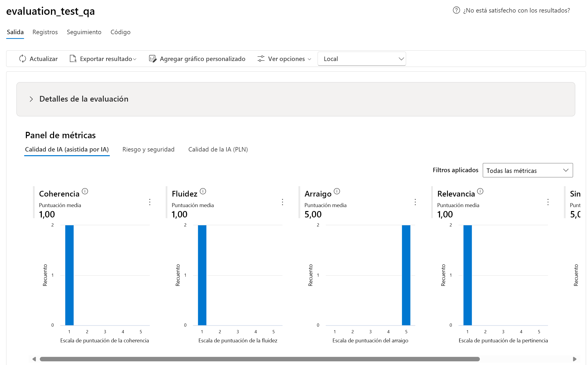
Task: Switch to the Registros tab
Action: click(x=45, y=32)
